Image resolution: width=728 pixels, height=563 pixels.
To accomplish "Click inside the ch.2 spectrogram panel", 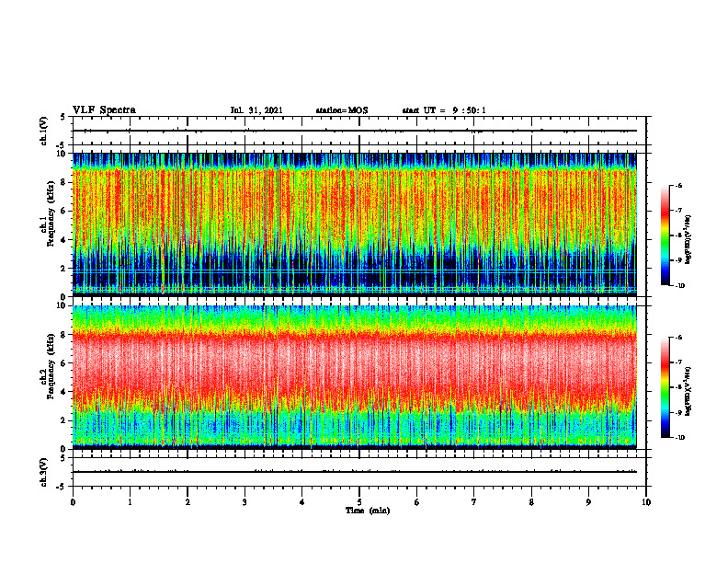I will click(355, 377).
